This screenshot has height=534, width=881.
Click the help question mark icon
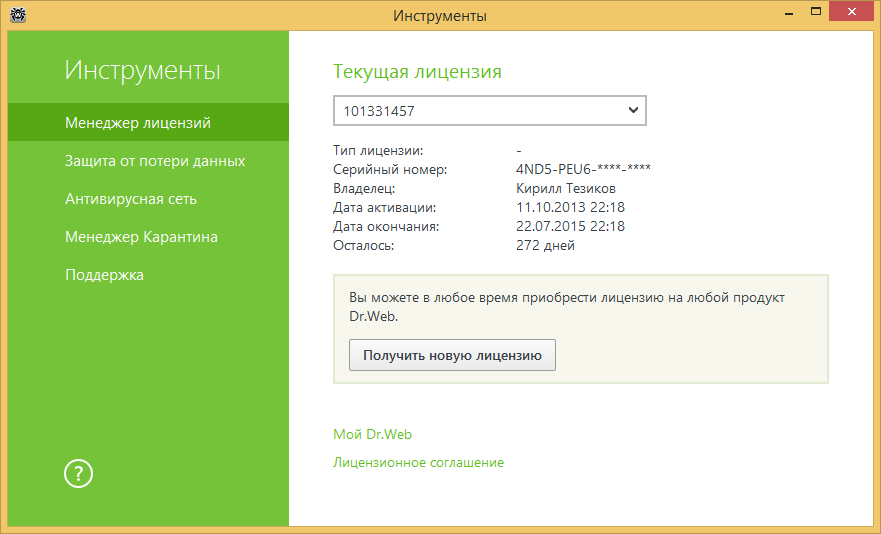(78, 473)
